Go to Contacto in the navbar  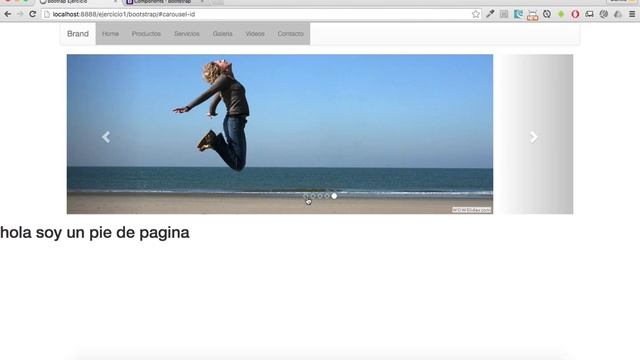(291, 33)
